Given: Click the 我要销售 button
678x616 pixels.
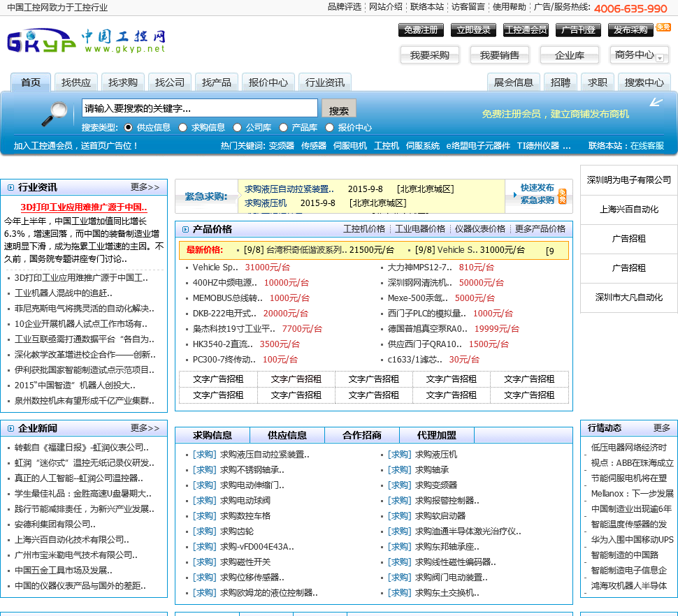Looking at the screenshot, I should 500,55.
